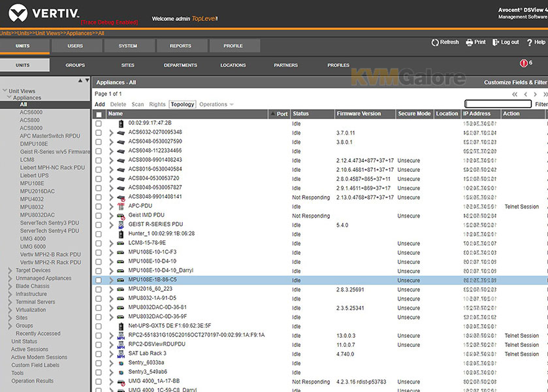
Task: Go to the PROFILE main tab
Action: point(233,46)
